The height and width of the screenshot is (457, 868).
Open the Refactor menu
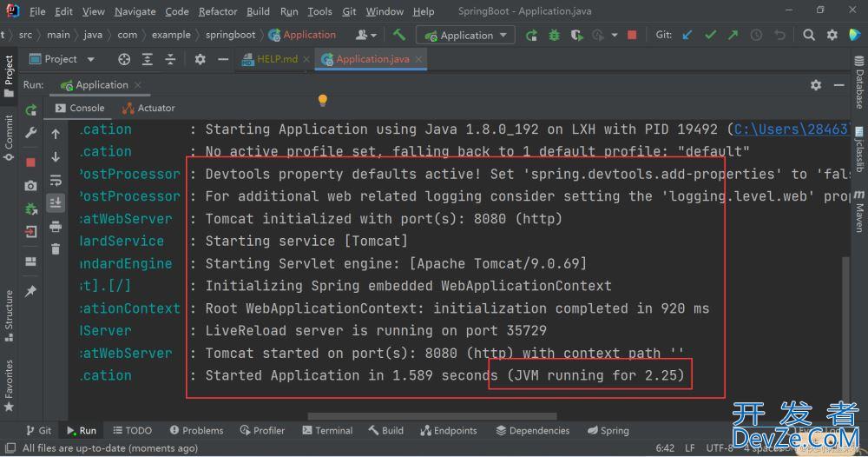[218, 11]
